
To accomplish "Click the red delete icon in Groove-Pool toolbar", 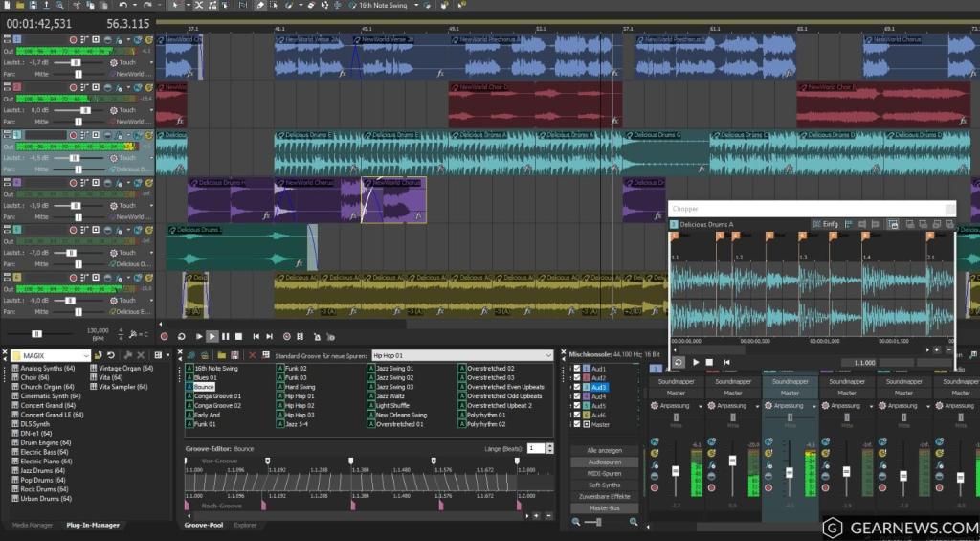I will [253, 355].
